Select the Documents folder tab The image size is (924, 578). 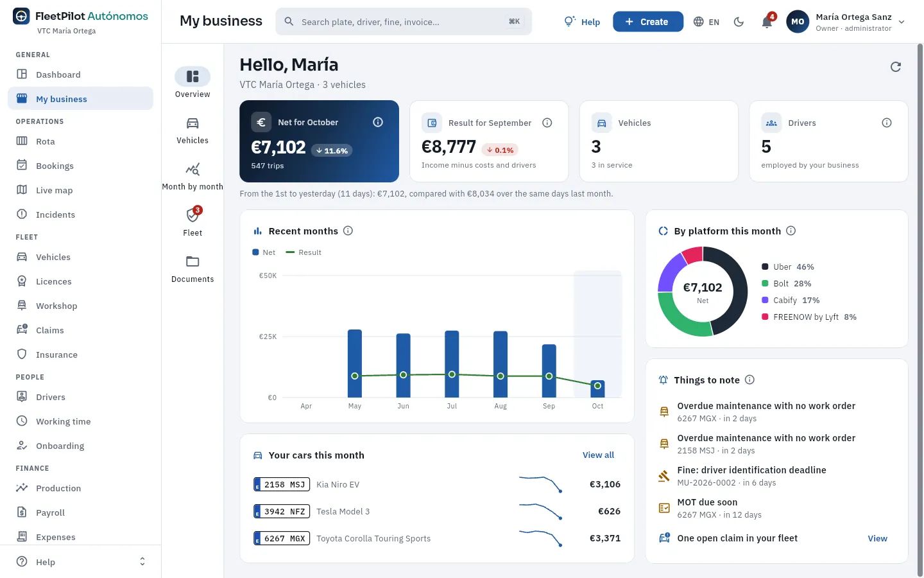coord(193,268)
